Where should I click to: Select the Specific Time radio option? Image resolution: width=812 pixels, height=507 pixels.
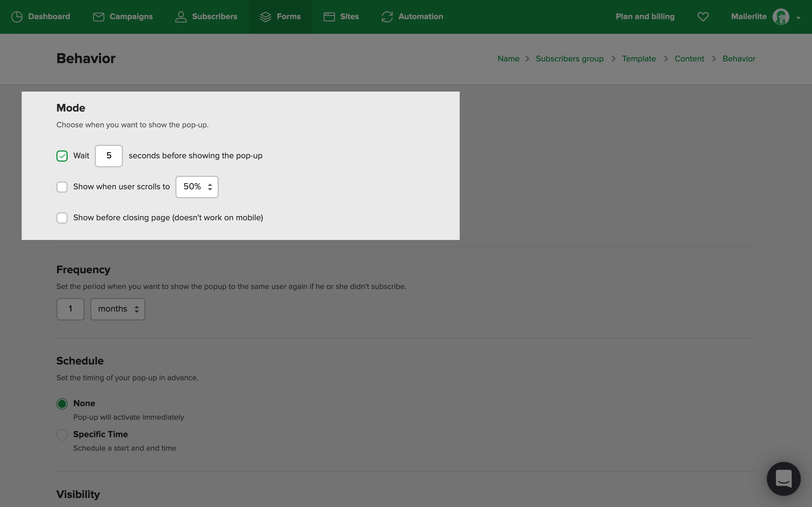click(x=62, y=435)
